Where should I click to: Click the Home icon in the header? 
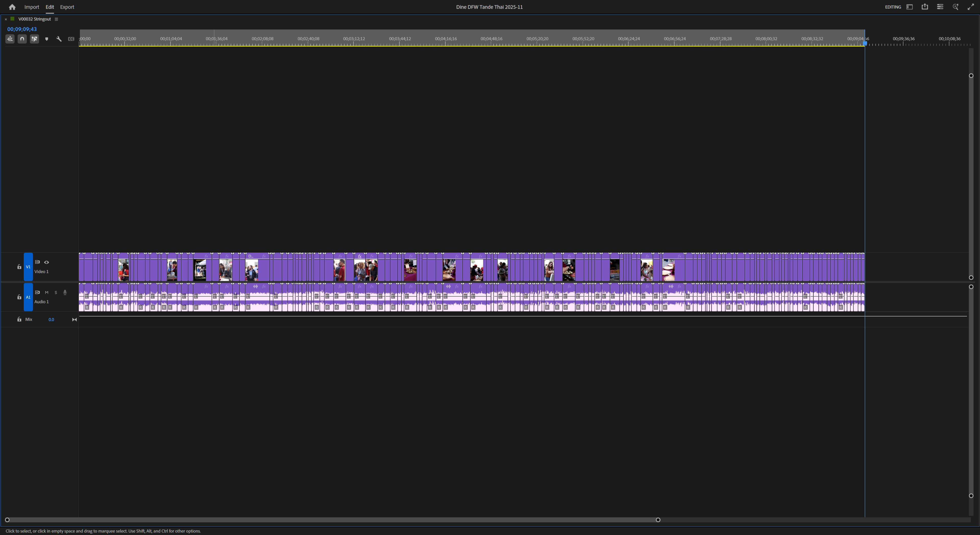pos(12,6)
